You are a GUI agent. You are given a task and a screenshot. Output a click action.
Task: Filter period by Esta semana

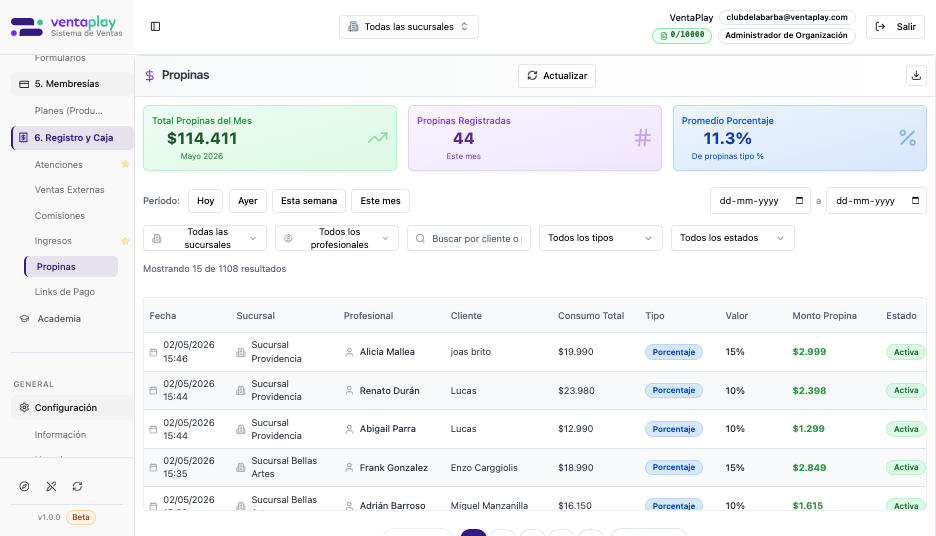(x=309, y=201)
